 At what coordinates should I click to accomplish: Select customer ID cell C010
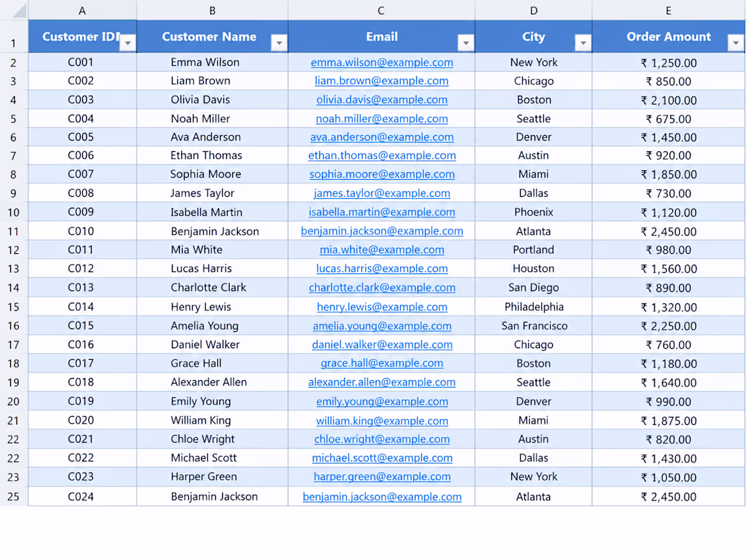[x=82, y=231]
